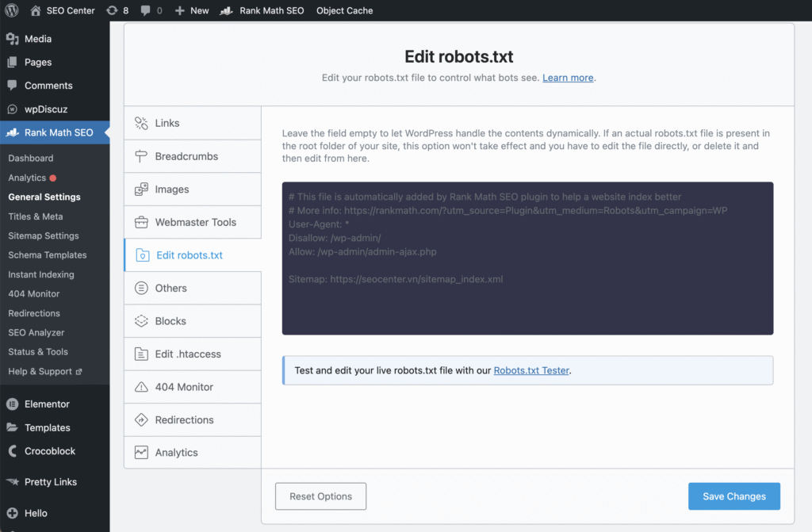Click the Links tab icon
This screenshot has height=532, width=812.
click(x=141, y=123)
